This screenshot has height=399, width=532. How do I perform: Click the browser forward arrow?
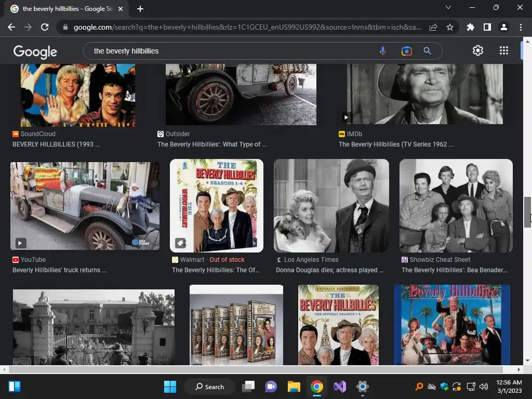[28, 27]
